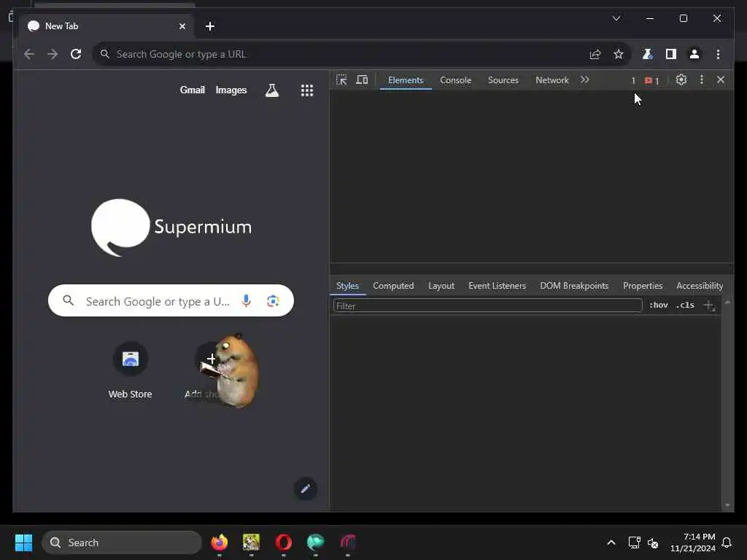This screenshot has width=747, height=560.
Task: Toggle the device toolbar icon
Action: point(362,80)
